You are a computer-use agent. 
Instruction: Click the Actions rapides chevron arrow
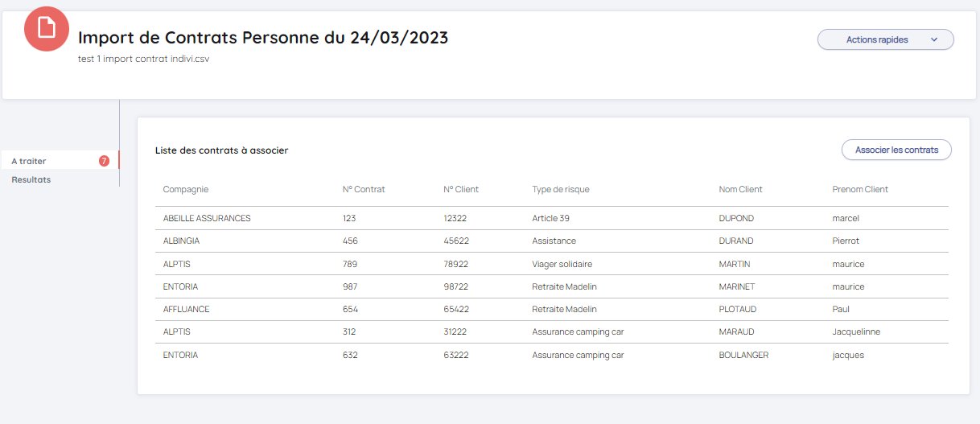[933, 39]
